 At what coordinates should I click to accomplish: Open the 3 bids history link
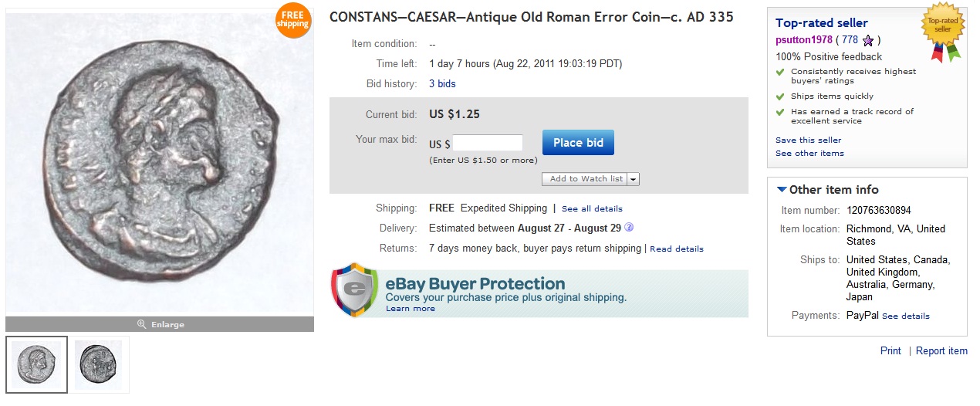point(442,83)
